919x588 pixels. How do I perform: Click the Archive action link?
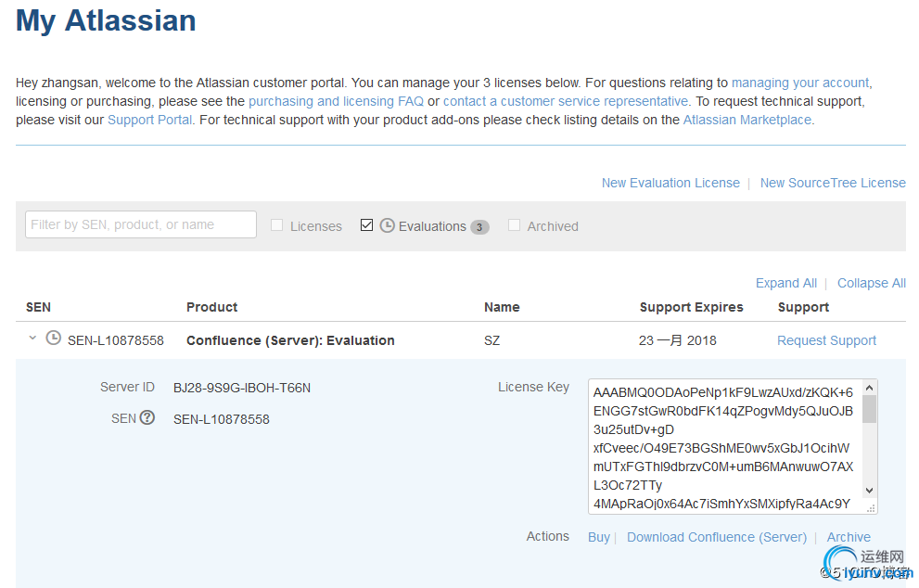coord(849,538)
